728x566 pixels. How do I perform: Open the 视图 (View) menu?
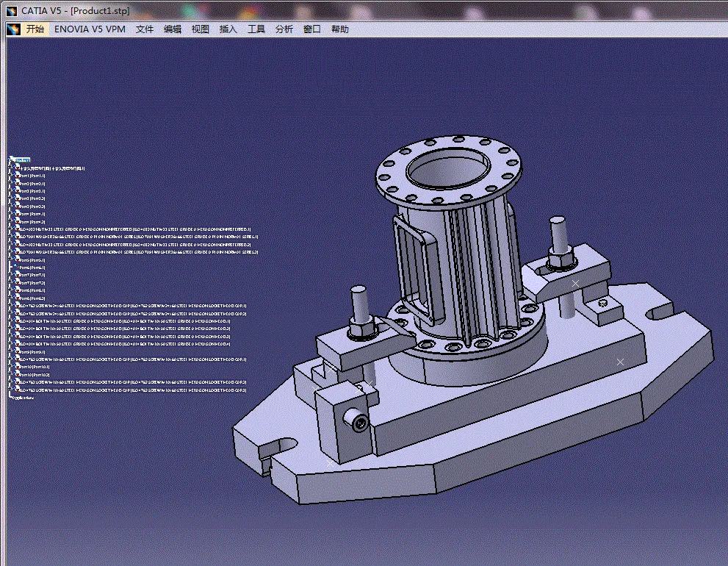200,29
